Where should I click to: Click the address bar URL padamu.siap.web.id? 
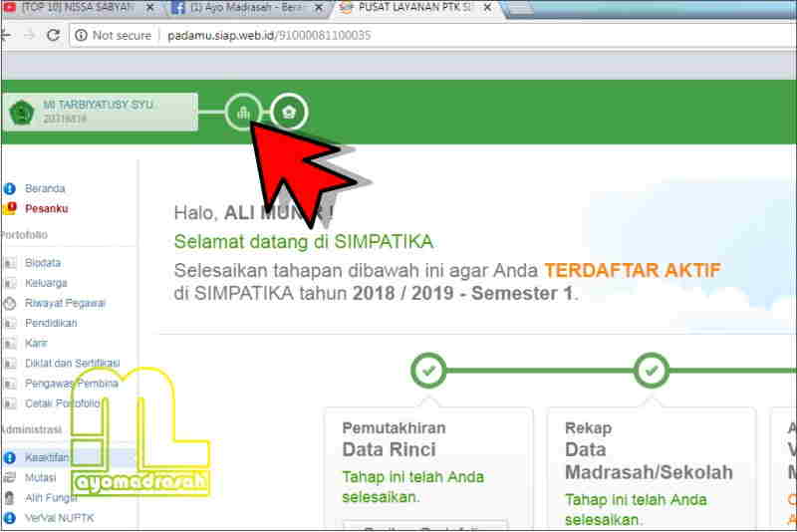coord(269,35)
